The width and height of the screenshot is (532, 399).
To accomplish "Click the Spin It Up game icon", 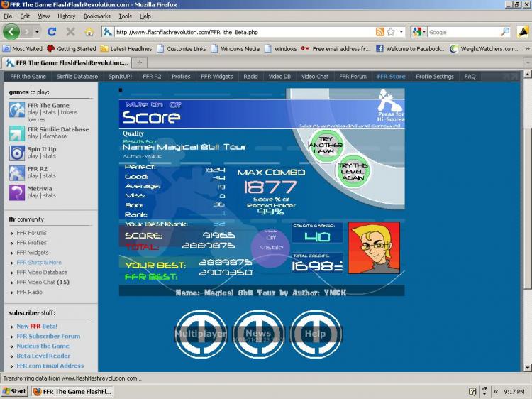I will [17, 153].
